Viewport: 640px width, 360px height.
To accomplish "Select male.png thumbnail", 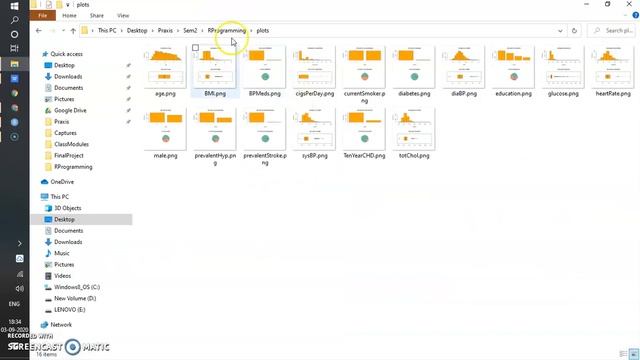I will point(165,128).
